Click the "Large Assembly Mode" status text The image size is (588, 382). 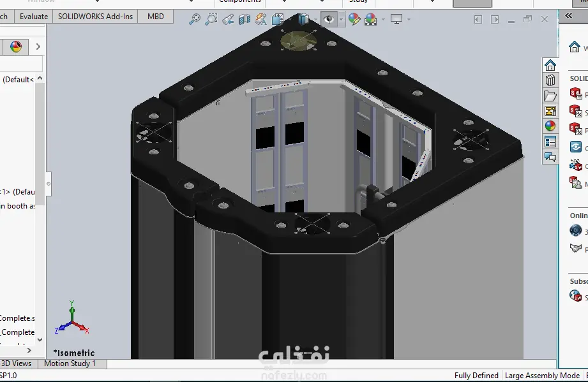(x=542, y=376)
